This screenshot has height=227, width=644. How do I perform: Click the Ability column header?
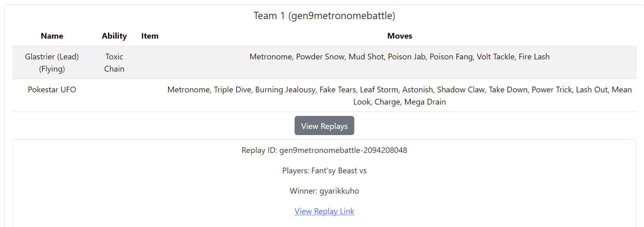coord(114,36)
